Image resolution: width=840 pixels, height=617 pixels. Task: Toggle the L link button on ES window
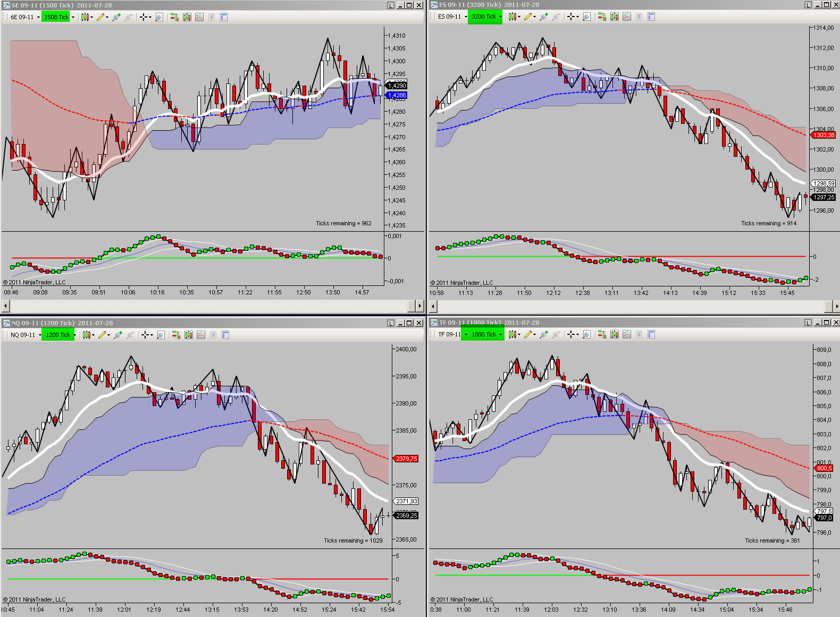click(x=808, y=5)
